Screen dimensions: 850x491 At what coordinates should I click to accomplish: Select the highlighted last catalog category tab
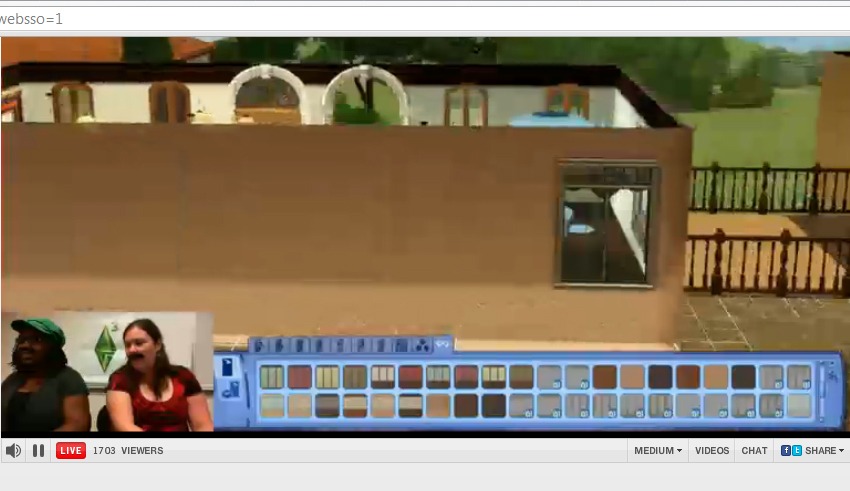click(x=443, y=344)
